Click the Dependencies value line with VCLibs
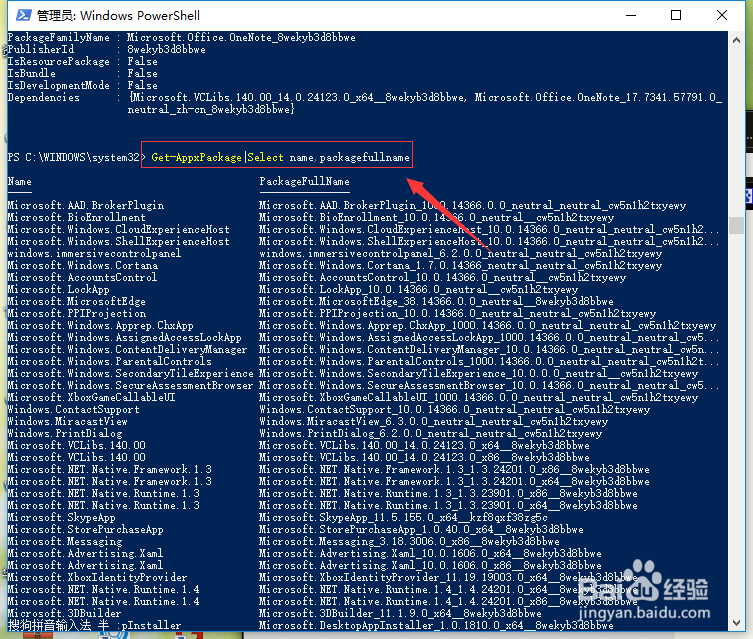 (x=425, y=97)
